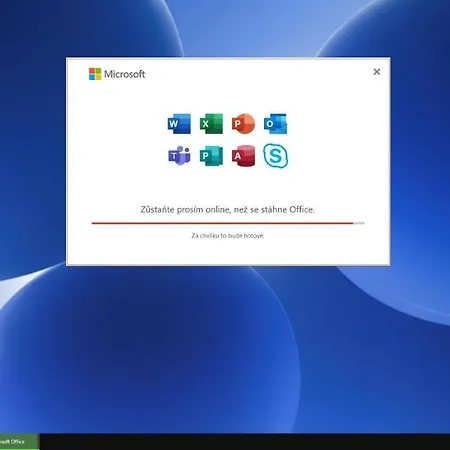Close the Office installer dialog
This screenshot has height=450, width=450.
click(x=377, y=72)
